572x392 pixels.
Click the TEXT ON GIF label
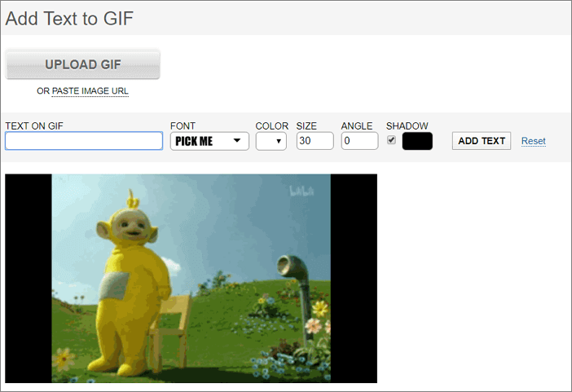34,126
